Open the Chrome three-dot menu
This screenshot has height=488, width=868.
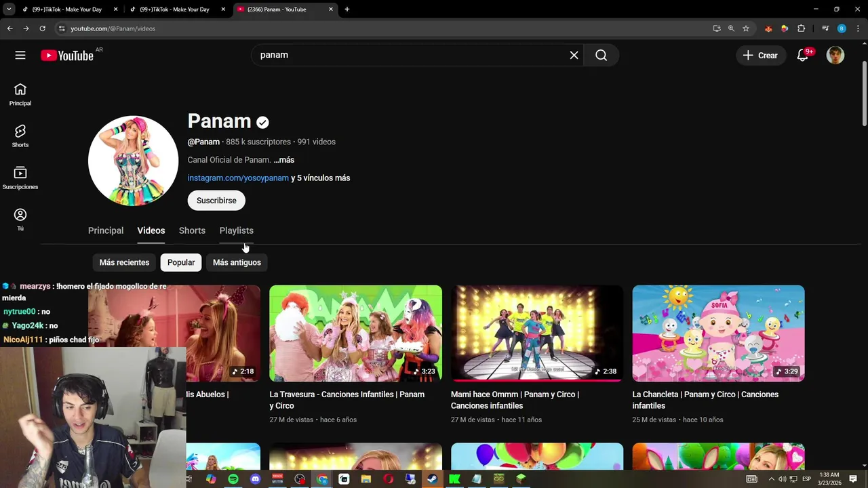click(858, 28)
